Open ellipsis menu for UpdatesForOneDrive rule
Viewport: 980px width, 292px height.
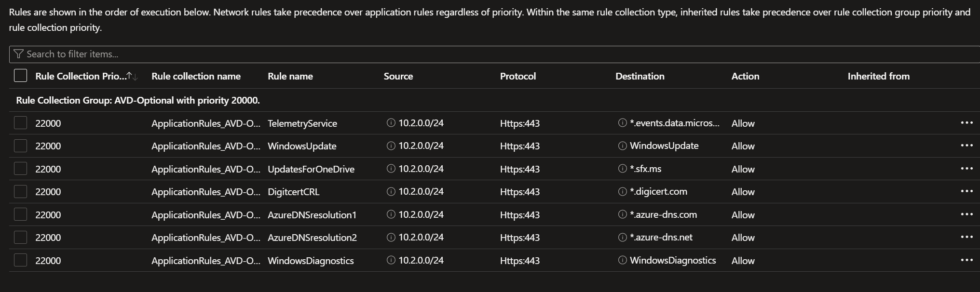966,169
